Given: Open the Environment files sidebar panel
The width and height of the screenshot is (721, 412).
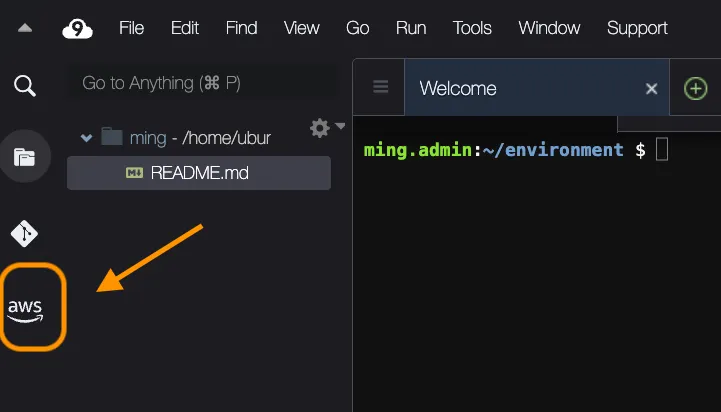Looking at the screenshot, I should (25, 157).
